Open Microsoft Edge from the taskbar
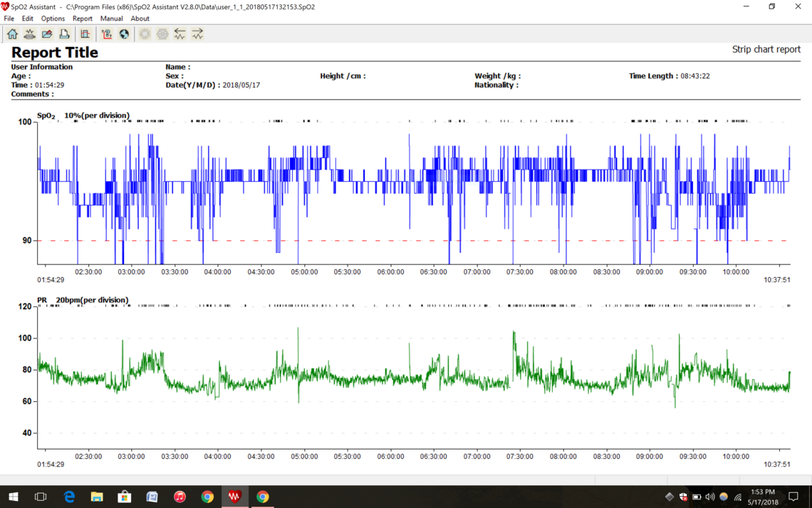Screen dimensions: 812x508 click(x=69, y=497)
